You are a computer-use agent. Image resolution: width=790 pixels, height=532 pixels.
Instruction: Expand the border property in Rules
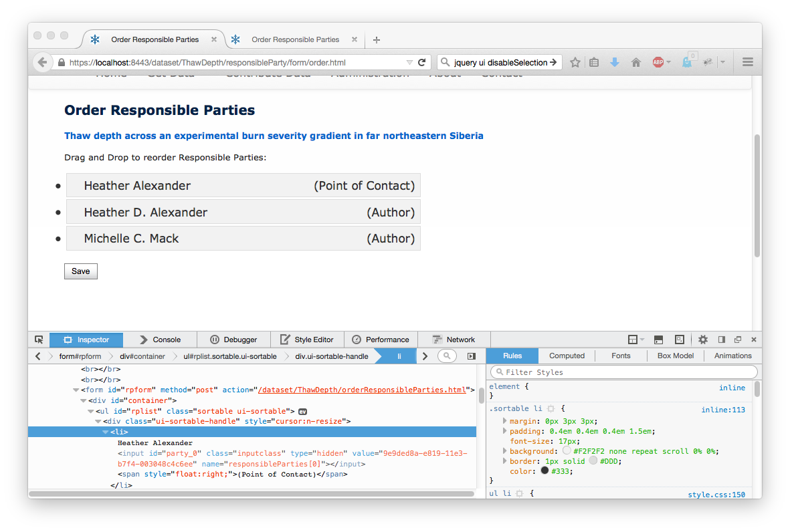pos(505,461)
